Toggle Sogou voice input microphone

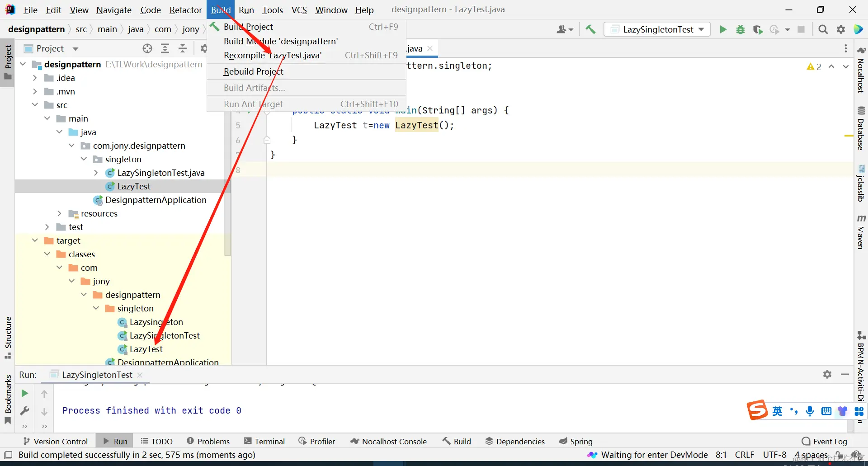[x=810, y=411]
